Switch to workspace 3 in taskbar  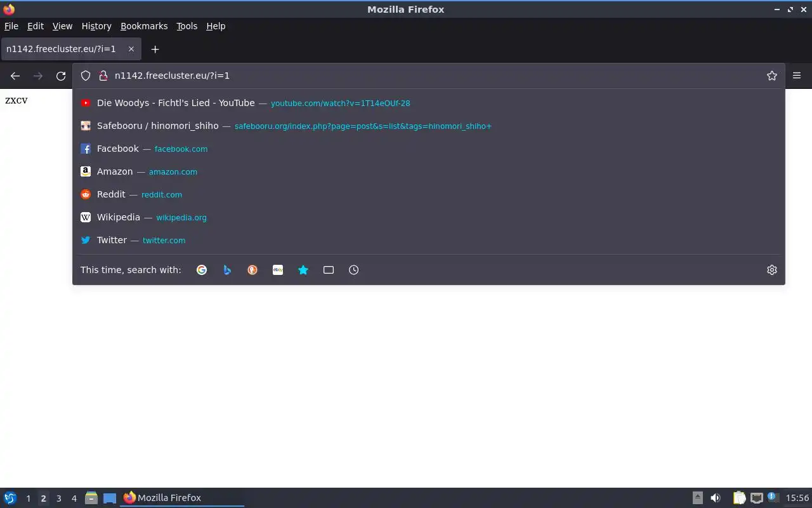[x=58, y=498]
